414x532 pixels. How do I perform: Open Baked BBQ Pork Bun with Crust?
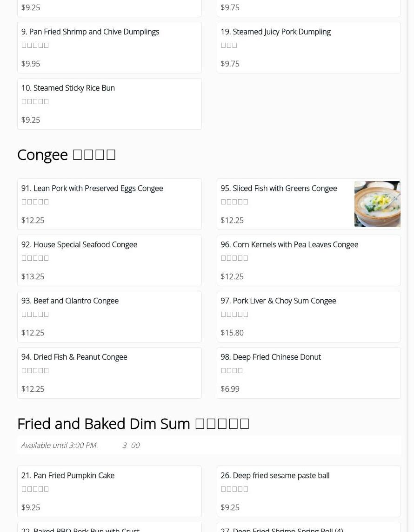pyautogui.click(x=80, y=529)
